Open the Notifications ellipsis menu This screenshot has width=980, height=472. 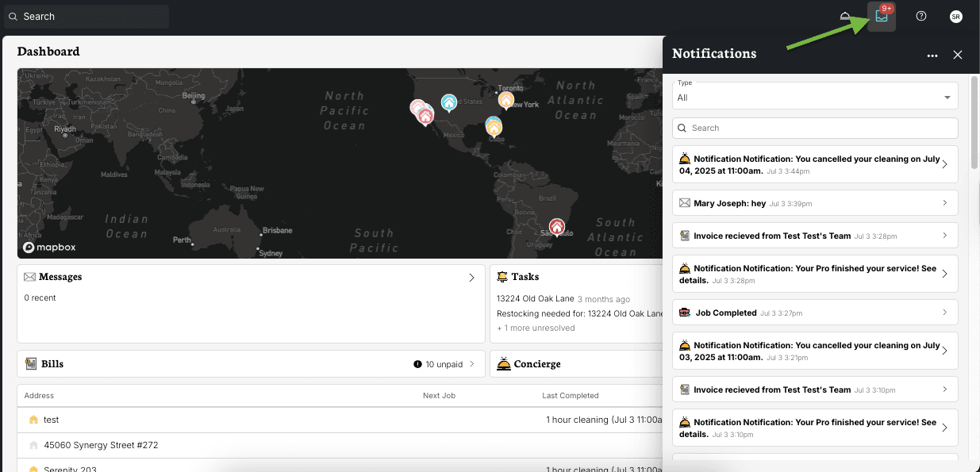[x=932, y=55]
